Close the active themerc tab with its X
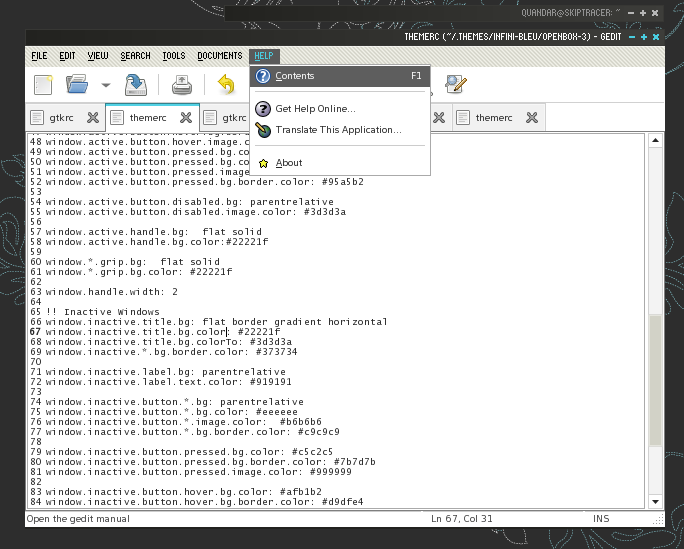The width and height of the screenshot is (684, 549). tap(186, 117)
